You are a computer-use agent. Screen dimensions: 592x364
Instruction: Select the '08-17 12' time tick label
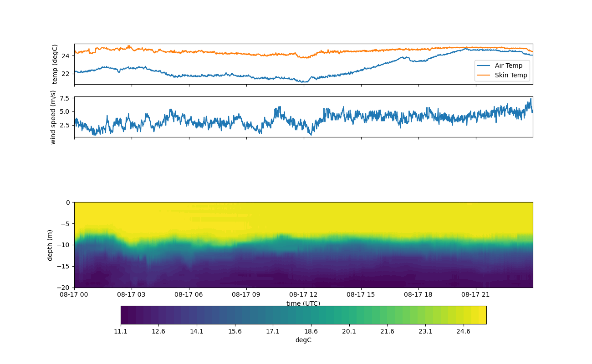303,294
